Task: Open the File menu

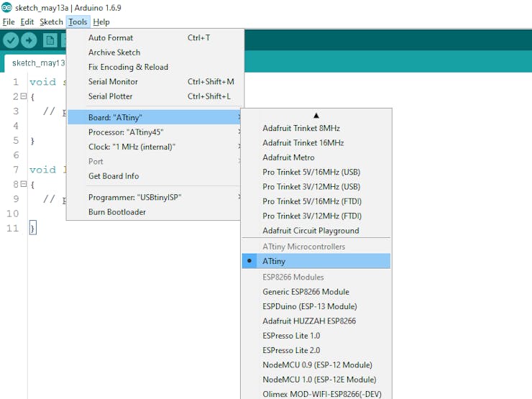Action: (9, 22)
